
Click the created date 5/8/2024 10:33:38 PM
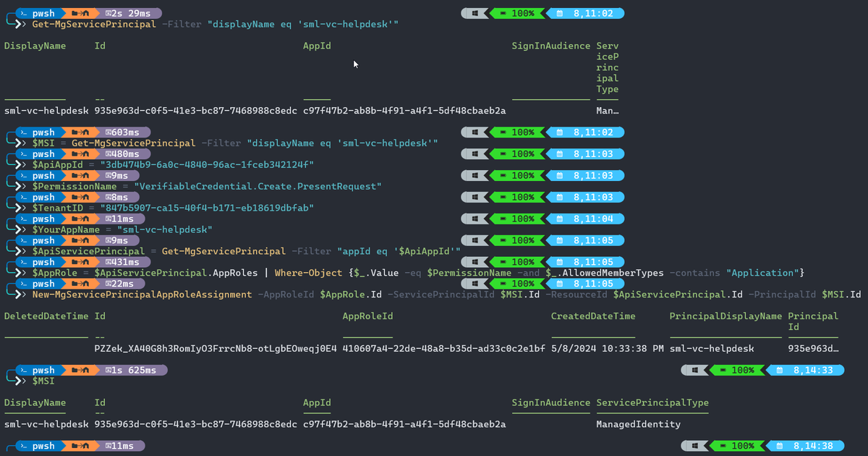pyautogui.click(x=608, y=349)
